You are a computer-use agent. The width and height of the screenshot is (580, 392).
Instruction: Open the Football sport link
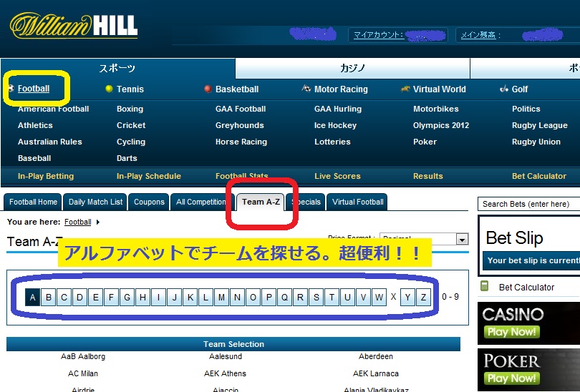(x=34, y=89)
